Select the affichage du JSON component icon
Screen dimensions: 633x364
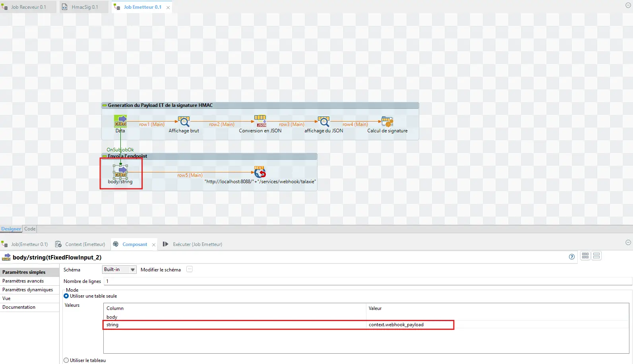click(x=324, y=121)
